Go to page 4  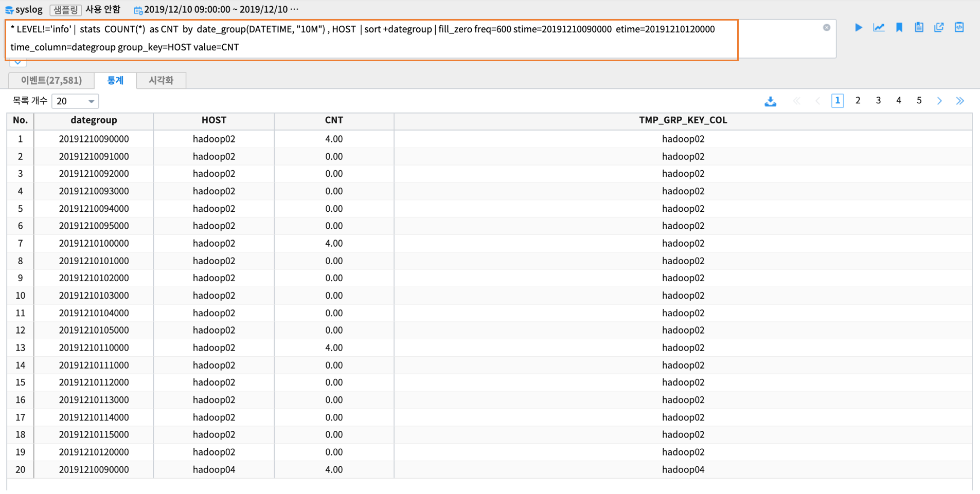899,101
